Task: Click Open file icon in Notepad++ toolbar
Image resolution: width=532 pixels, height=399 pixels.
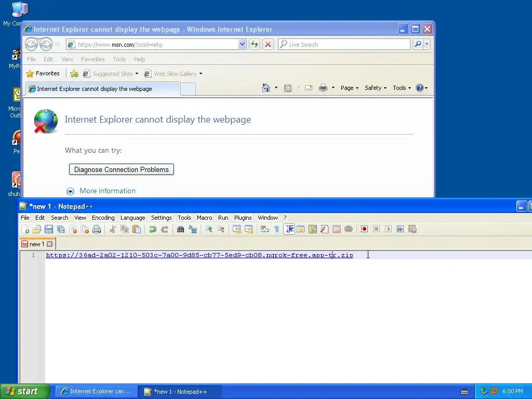Action: pyautogui.click(x=37, y=229)
